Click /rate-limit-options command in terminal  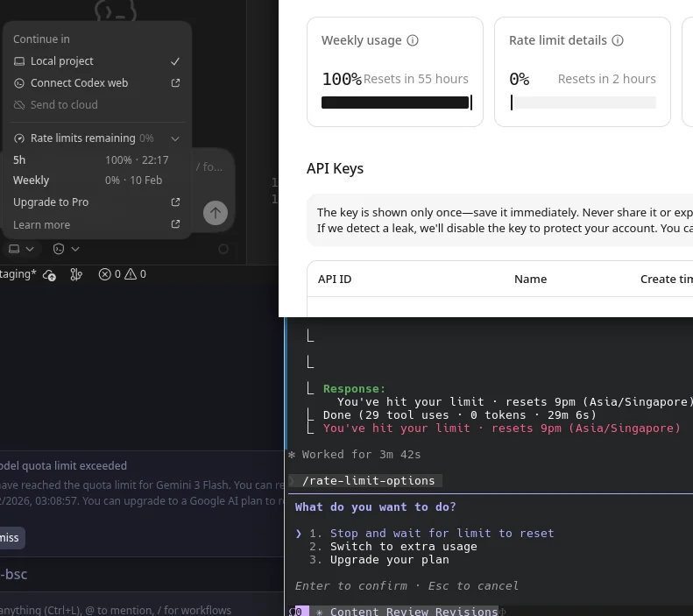[368, 481]
